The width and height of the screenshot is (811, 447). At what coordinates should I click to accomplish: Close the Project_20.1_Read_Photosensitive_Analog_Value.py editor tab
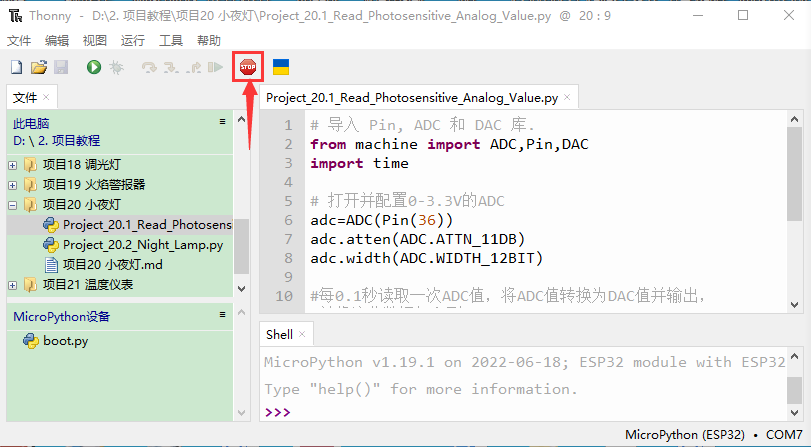click(567, 98)
